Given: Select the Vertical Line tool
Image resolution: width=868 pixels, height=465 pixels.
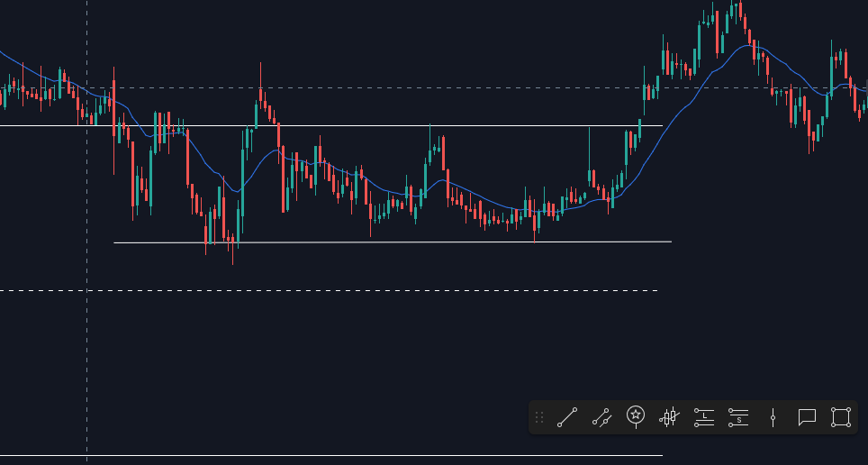Looking at the screenshot, I should pyautogui.click(x=773, y=417).
